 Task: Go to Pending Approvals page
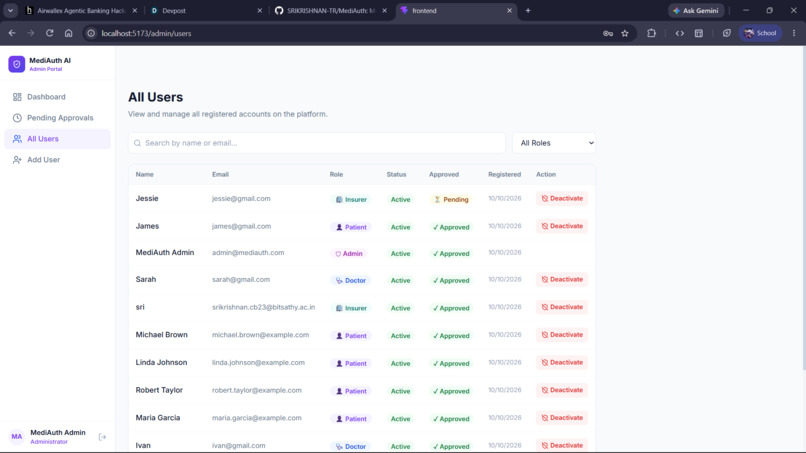click(x=57, y=118)
